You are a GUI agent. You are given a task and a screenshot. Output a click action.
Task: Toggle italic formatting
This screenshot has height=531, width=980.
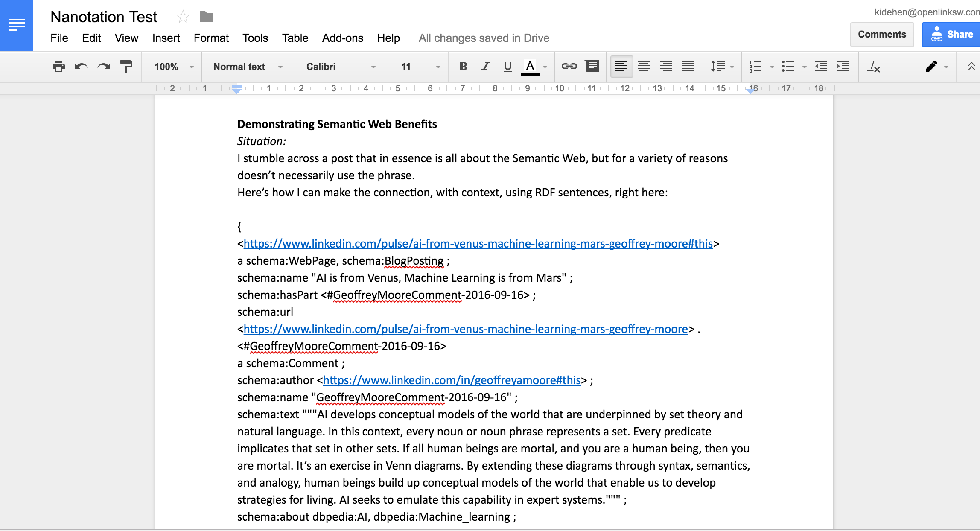click(485, 67)
